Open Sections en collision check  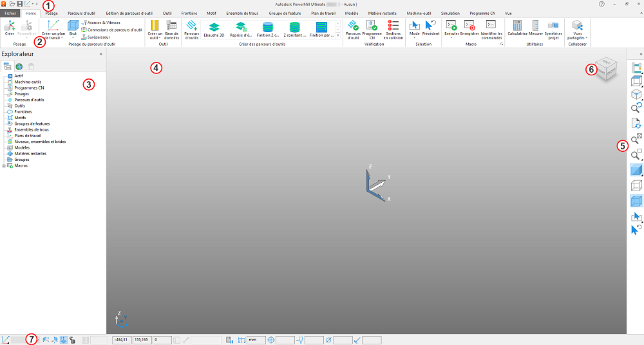click(x=393, y=30)
